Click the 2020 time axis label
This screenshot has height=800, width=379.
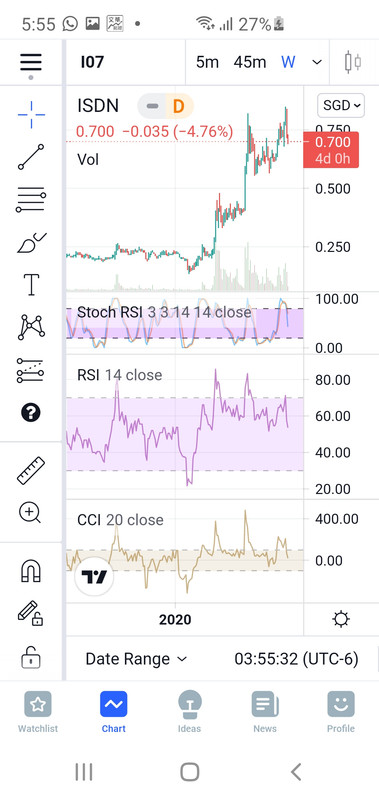175,620
